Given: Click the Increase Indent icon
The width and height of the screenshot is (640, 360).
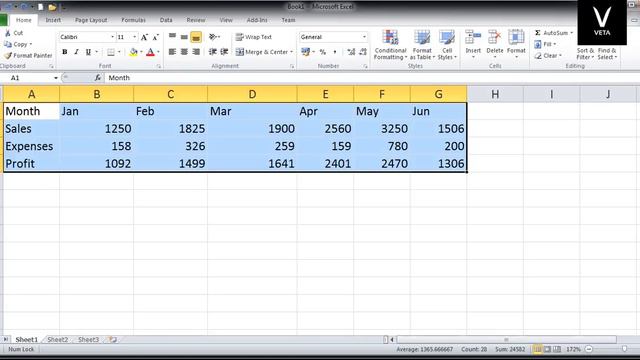Looking at the screenshot, I should pos(224,52).
